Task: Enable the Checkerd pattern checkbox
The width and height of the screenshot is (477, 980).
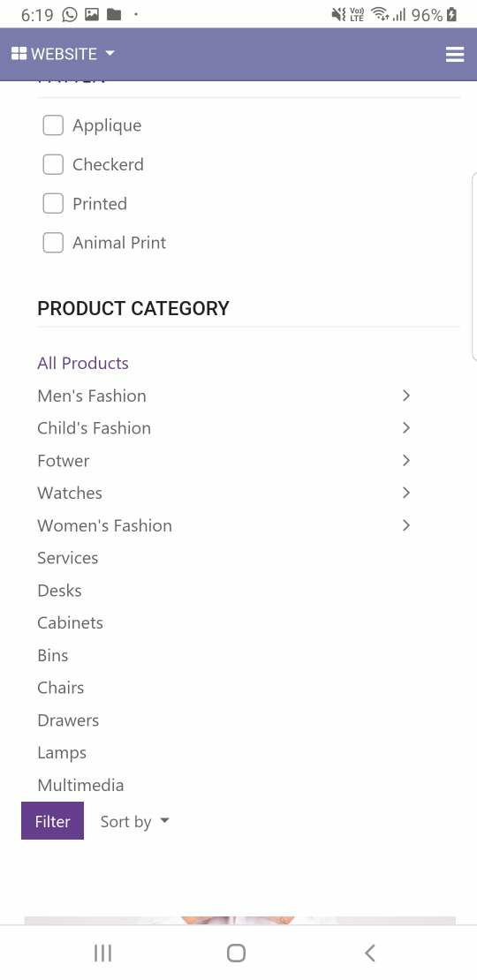Action: coord(53,164)
